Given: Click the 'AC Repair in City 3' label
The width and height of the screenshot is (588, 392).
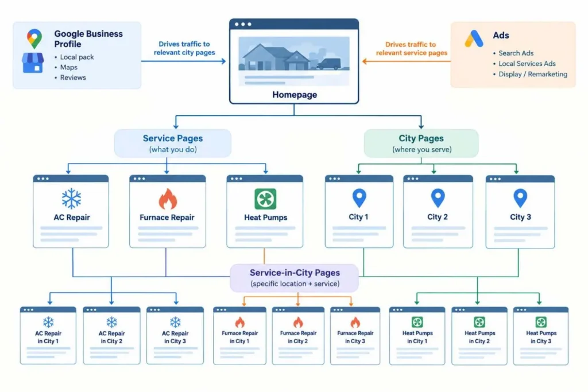Looking at the screenshot, I should [175, 337].
